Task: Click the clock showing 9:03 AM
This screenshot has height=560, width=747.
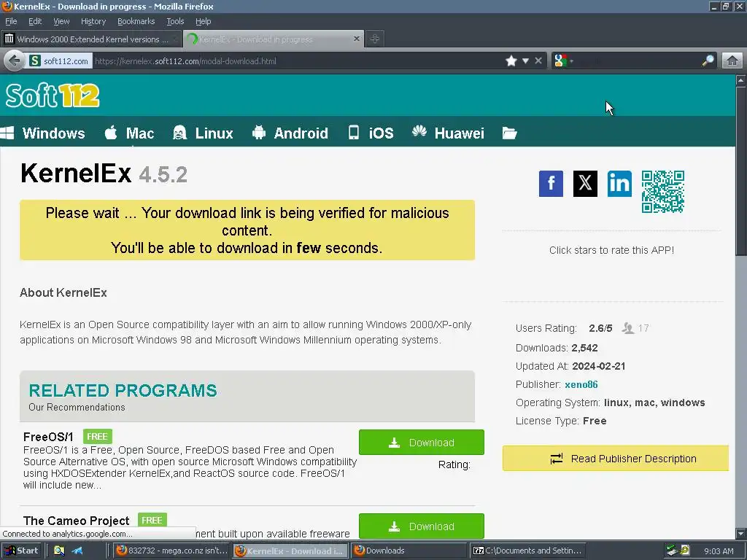Action: point(719,551)
